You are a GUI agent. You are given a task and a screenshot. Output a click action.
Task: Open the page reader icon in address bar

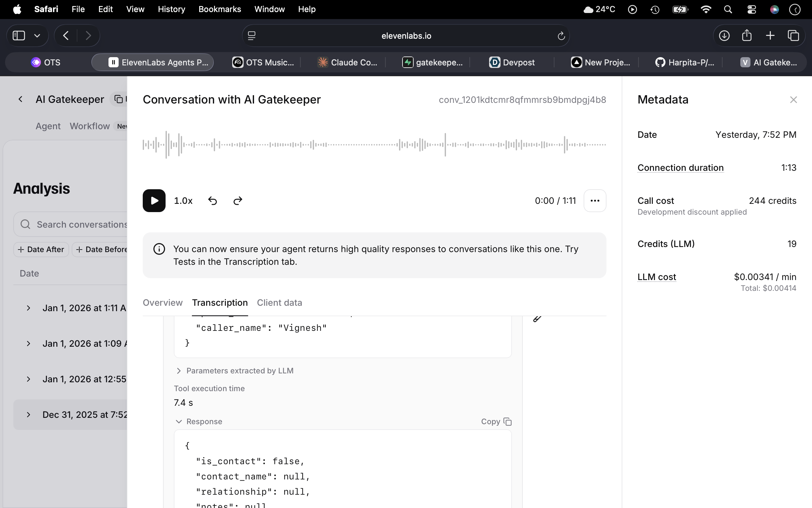252,36
